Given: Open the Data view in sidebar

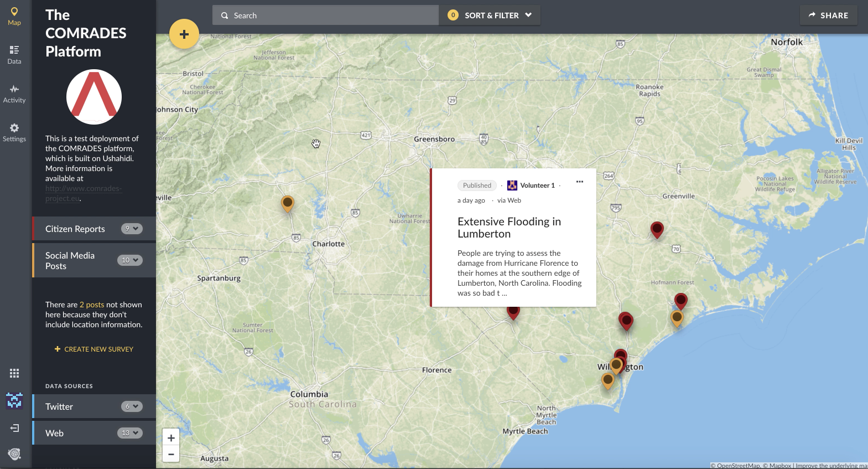Looking at the screenshot, I should tap(14, 55).
